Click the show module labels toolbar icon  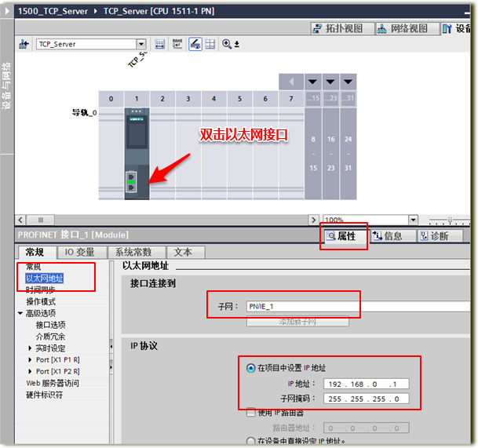click(160, 44)
